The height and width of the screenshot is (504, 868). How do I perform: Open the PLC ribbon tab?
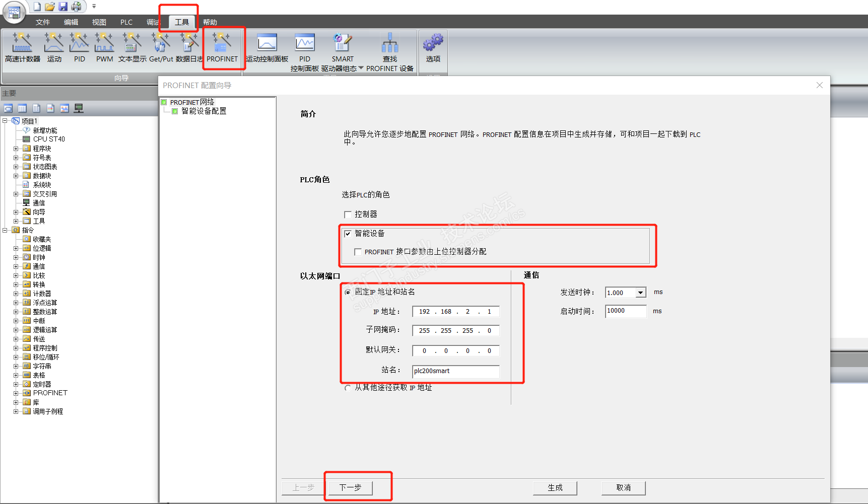coord(126,22)
